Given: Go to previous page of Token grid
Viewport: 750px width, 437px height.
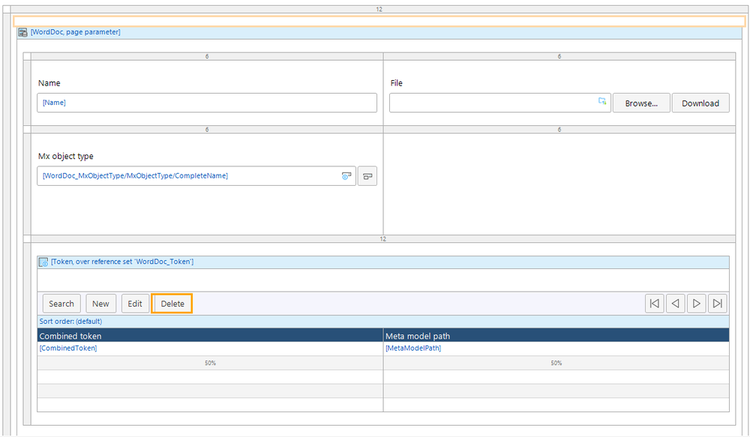Looking at the screenshot, I should click(x=675, y=303).
